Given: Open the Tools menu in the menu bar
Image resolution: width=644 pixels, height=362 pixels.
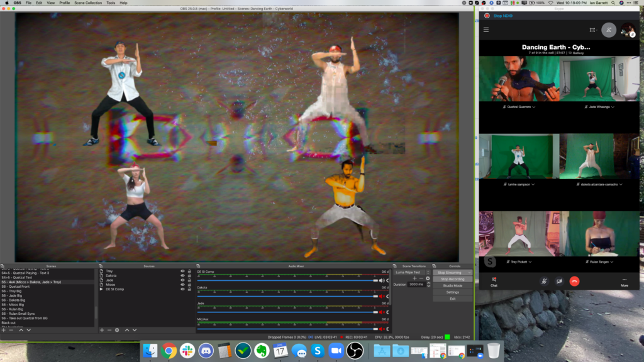Looking at the screenshot, I should pyautogui.click(x=110, y=3).
